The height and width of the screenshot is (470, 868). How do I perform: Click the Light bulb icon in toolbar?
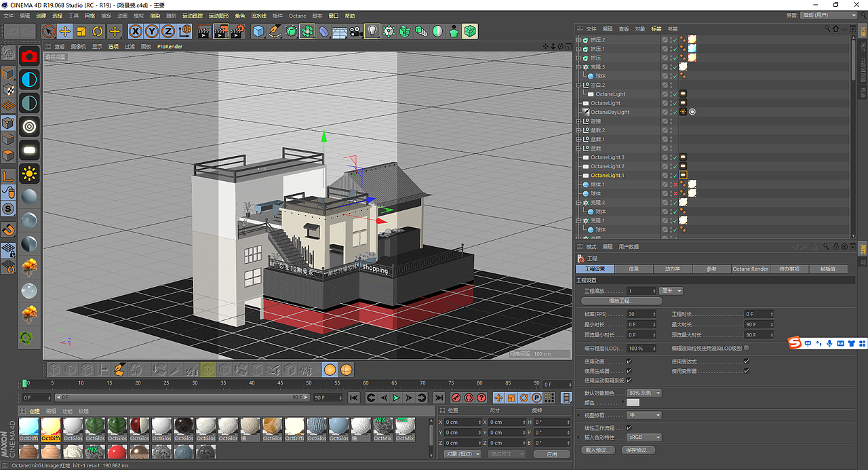(372, 31)
